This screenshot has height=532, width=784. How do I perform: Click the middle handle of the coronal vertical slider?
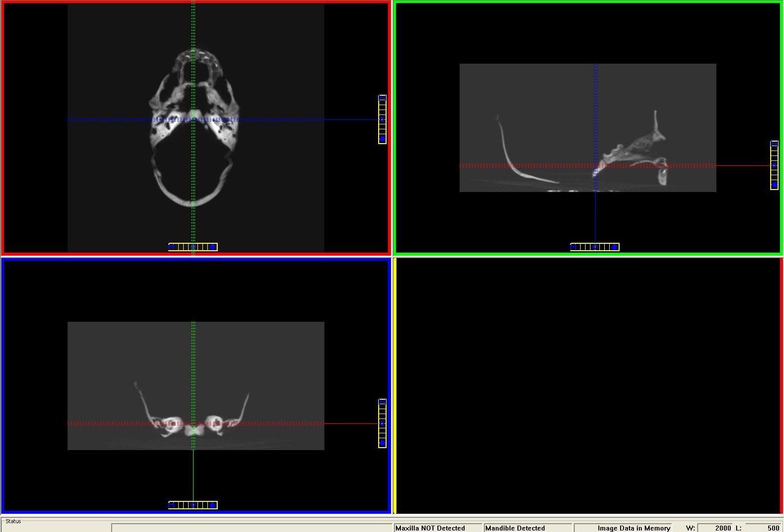tap(382, 423)
